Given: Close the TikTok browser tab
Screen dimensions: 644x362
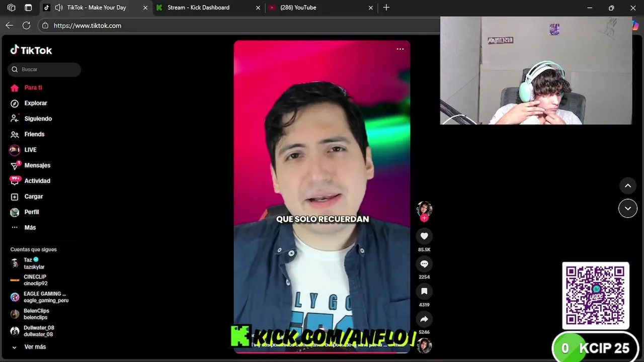Looking at the screenshot, I should pos(146,8).
